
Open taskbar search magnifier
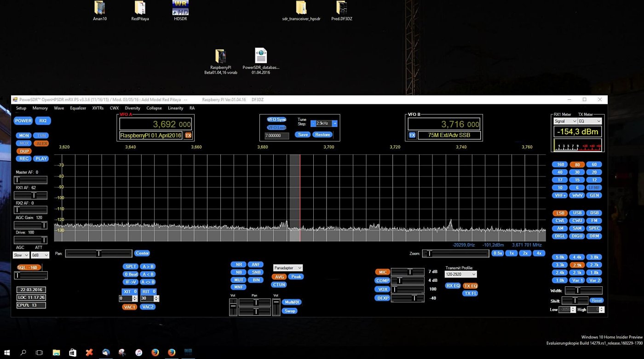coord(23,353)
